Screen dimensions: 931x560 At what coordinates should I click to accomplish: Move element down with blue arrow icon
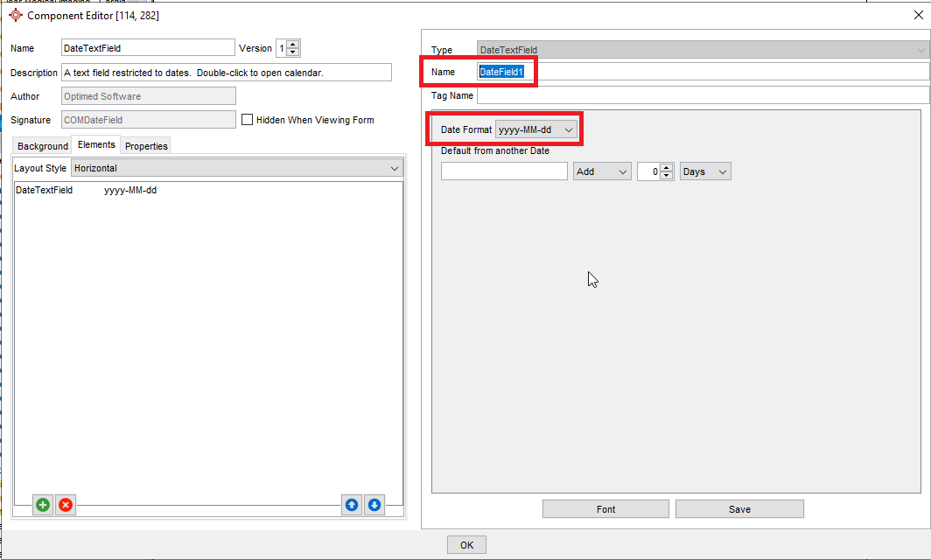374,505
